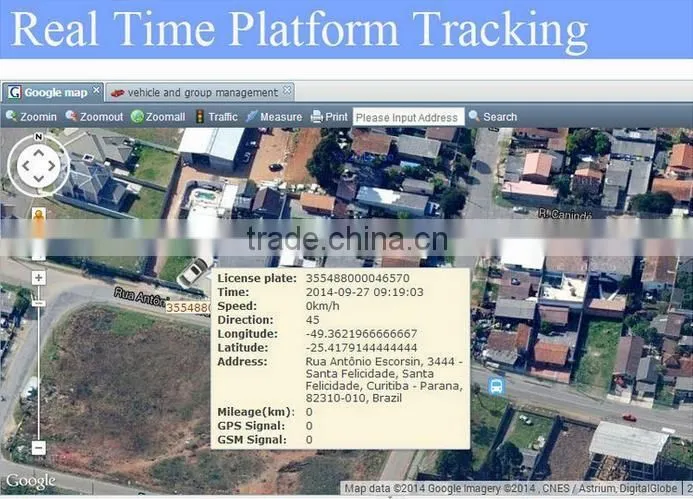This screenshot has height=499, width=693.
Task: Click the GPS Signal label
Action: point(251,426)
